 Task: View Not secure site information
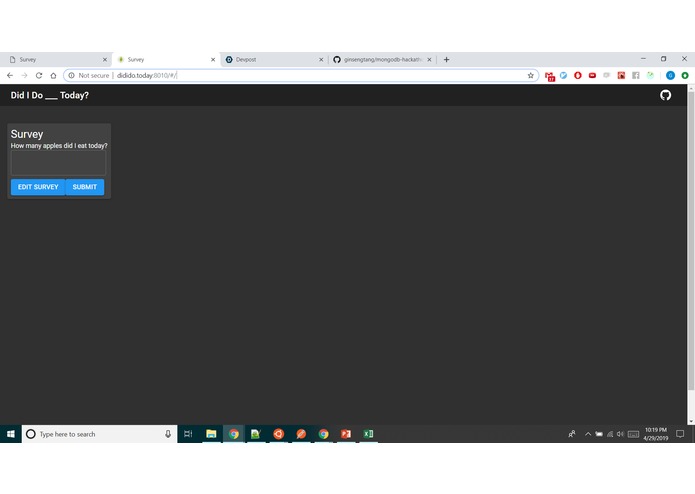[x=89, y=76]
